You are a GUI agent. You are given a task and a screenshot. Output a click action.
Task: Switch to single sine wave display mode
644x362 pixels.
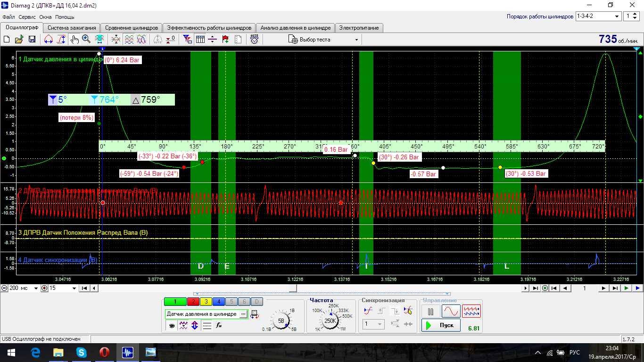[451, 312]
